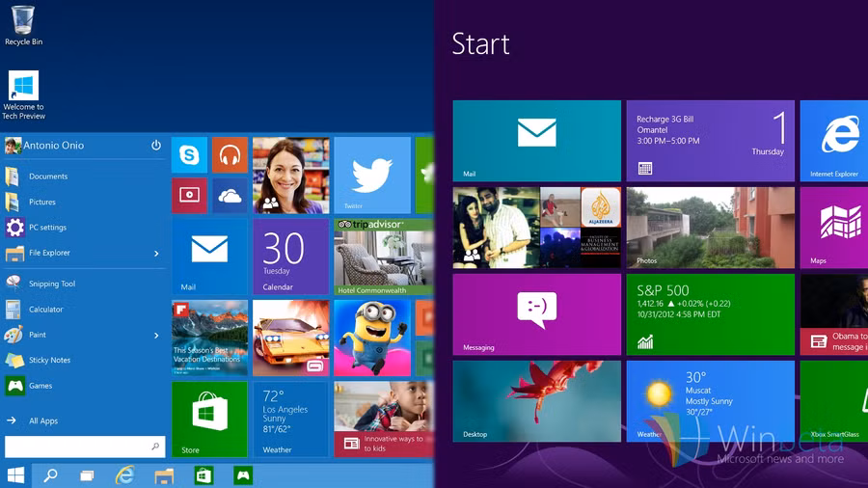The height and width of the screenshot is (488, 868).
Task: Open the S&P 500 Finance tile
Action: pos(710,314)
